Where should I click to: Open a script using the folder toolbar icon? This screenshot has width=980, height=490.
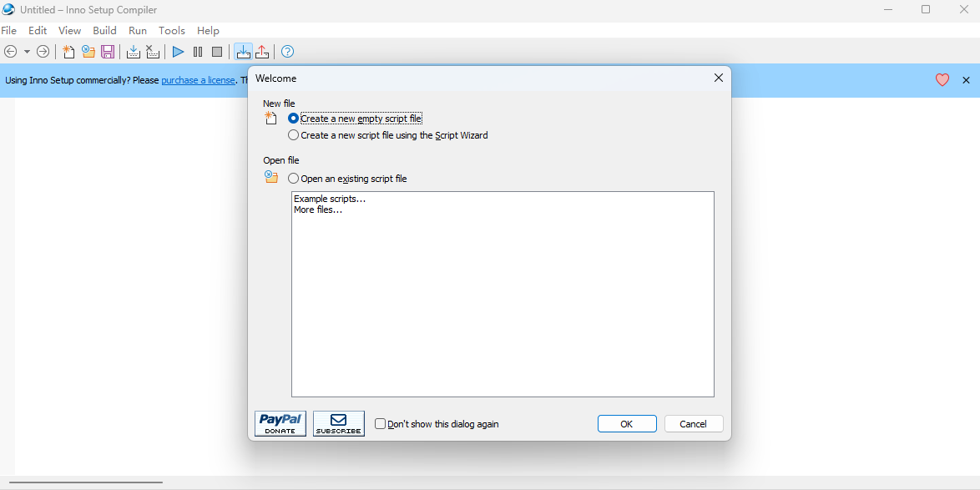click(x=88, y=51)
